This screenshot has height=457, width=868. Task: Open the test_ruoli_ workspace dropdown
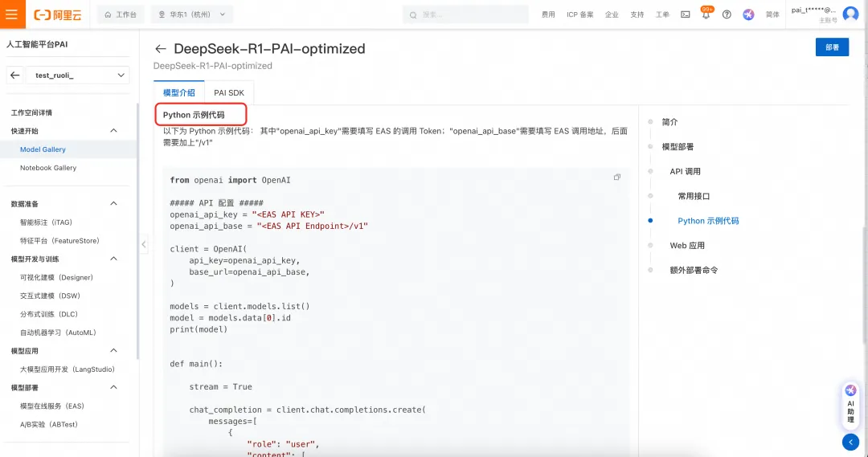click(x=78, y=75)
